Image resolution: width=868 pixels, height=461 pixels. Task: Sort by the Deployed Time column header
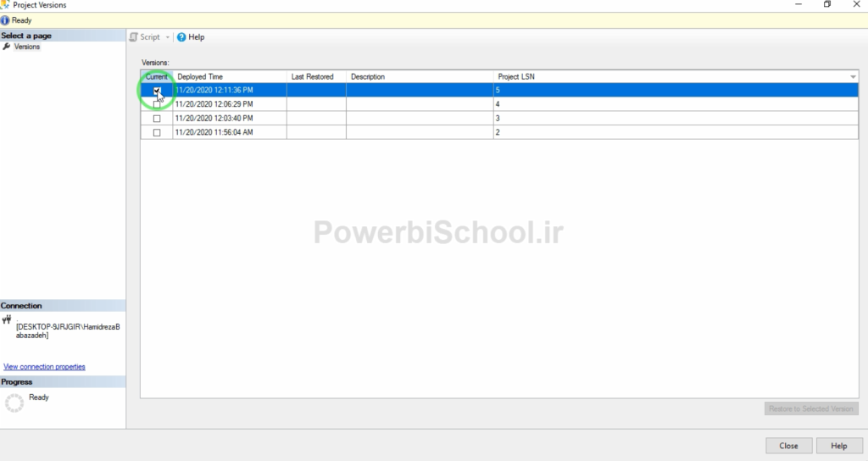[x=229, y=77]
